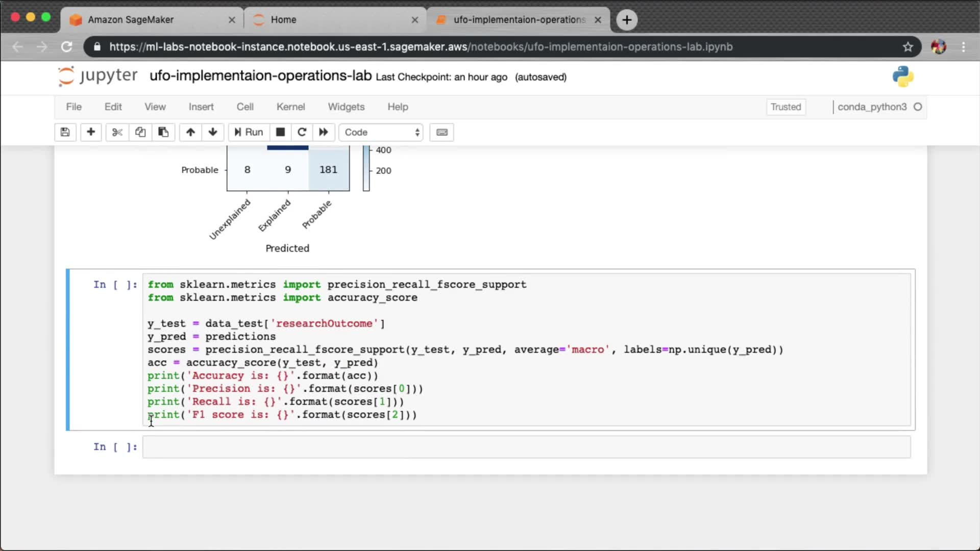This screenshot has width=980, height=551.
Task: Open the Code cell type dropdown
Action: (x=381, y=132)
